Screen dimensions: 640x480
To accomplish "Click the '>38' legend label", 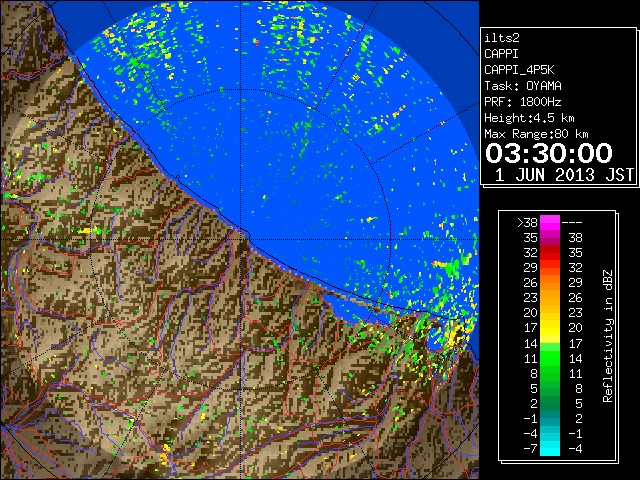I will tap(527, 223).
